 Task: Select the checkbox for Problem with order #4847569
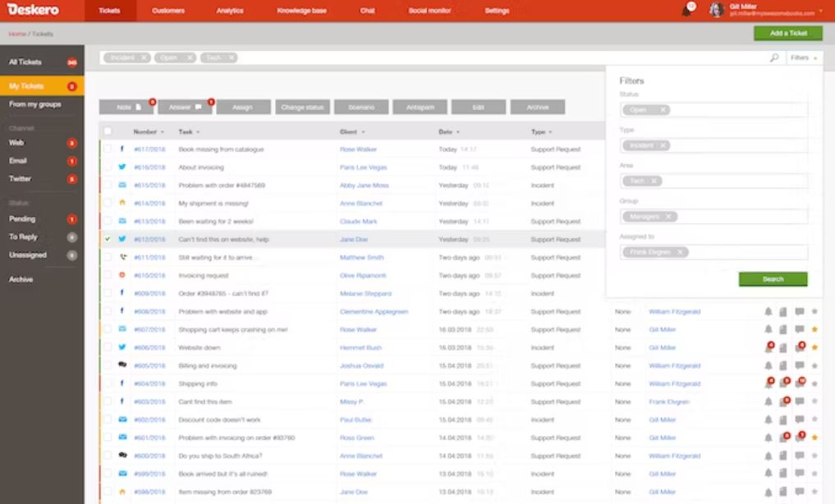pyautogui.click(x=108, y=186)
